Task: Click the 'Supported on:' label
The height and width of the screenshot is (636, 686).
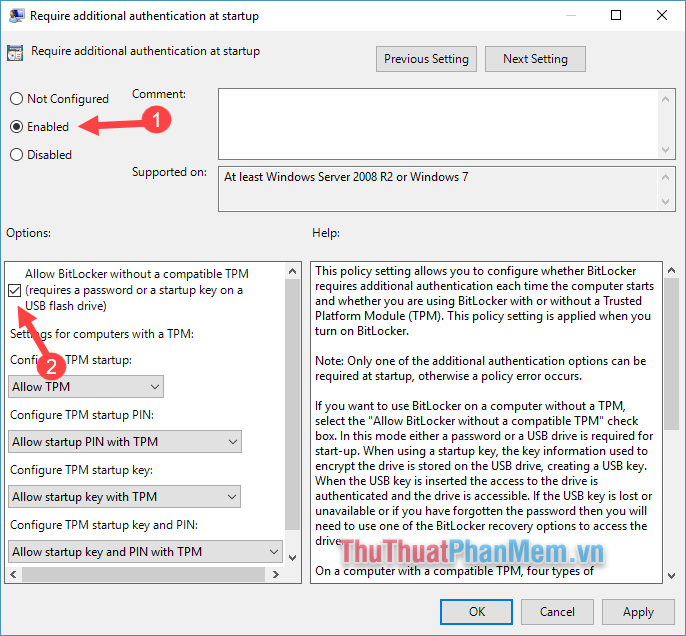Action: tap(169, 172)
